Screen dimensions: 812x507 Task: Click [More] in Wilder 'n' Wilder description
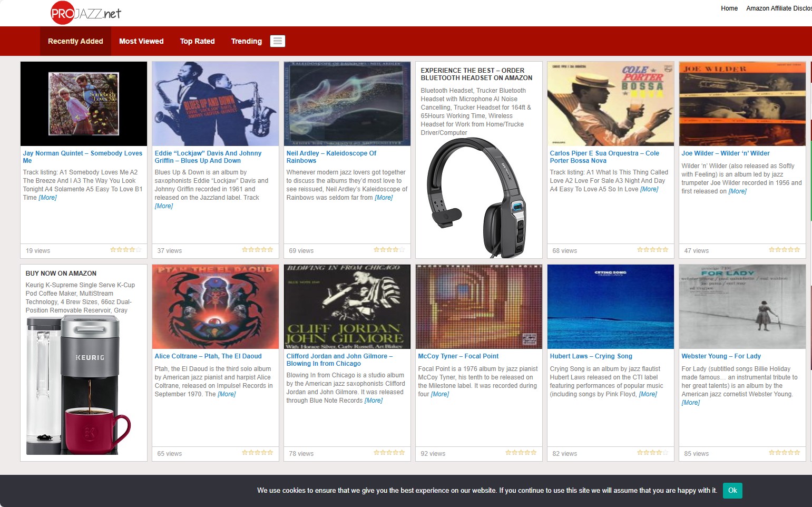[738, 191]
